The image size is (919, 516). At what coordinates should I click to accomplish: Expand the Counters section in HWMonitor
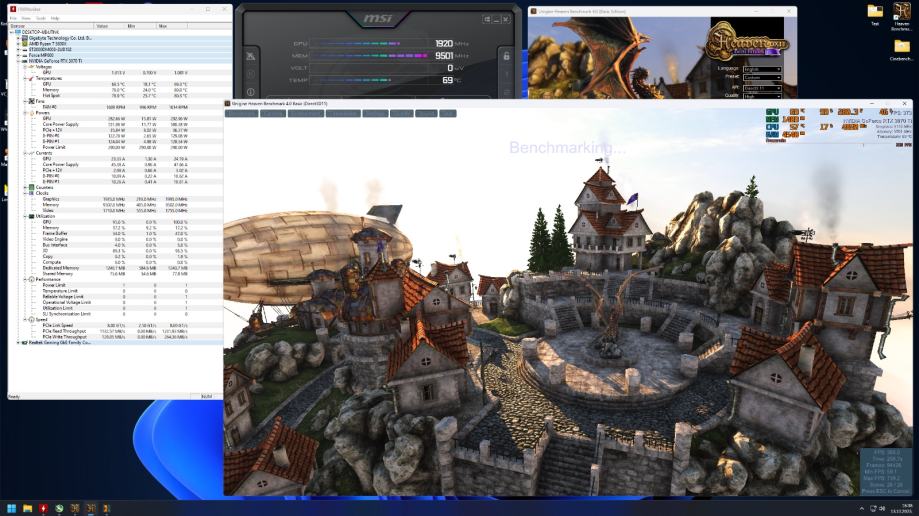point(25,188)
